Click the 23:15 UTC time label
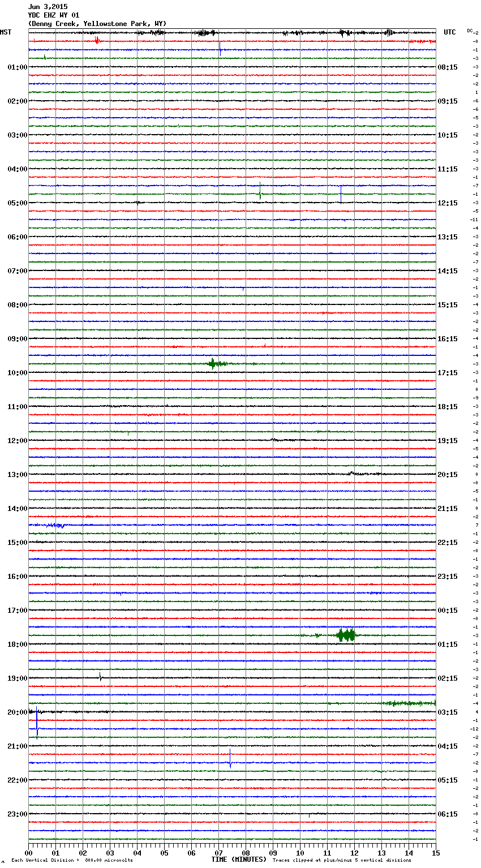Image resolution: width=481 pixels, height=868 pixels. [448, 577]
